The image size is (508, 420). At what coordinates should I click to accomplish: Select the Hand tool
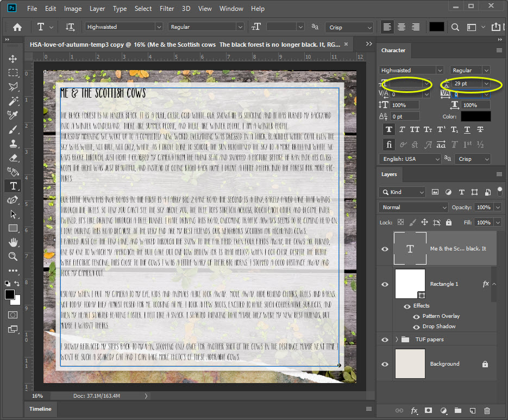tap(13, 242)
